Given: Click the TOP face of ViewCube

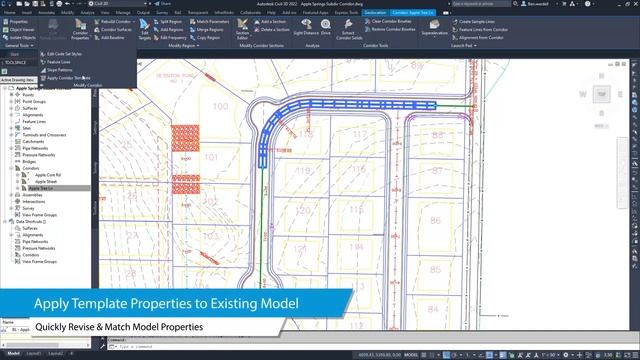Looking at the screenshot, I should [x=602, y=94].
